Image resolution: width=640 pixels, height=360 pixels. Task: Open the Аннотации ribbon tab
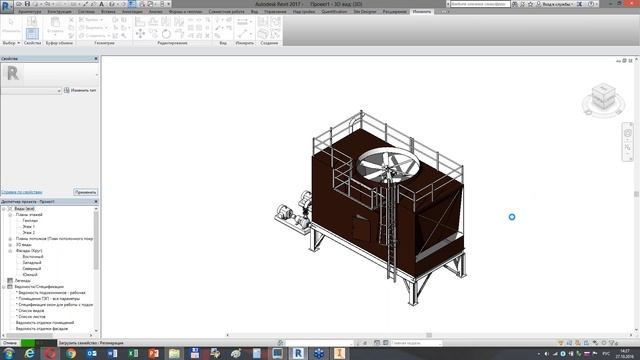(132, 12)
